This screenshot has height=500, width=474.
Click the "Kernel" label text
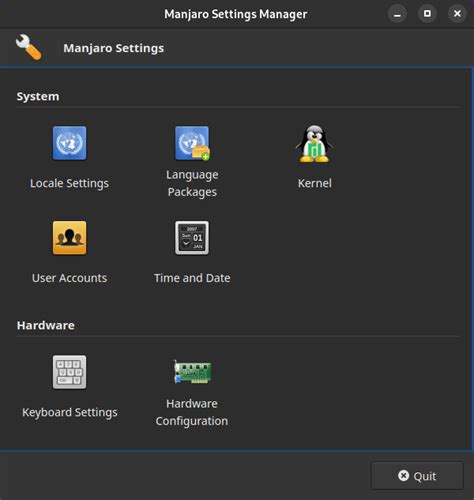315,183
